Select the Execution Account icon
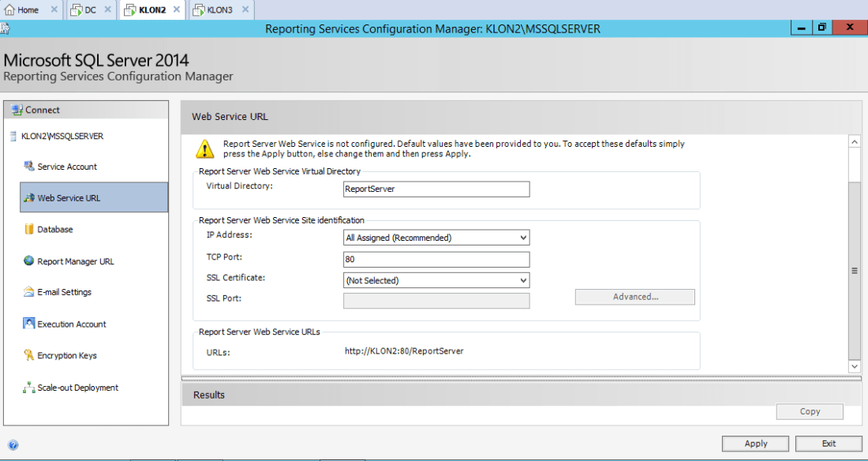Screen dimensions: 868x461 (x=29, y=324)
